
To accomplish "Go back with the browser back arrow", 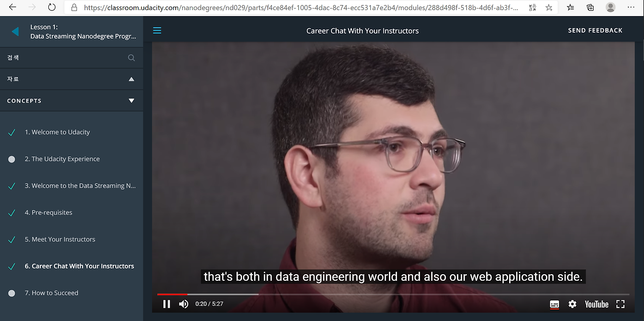I will [x=12, y=8].
